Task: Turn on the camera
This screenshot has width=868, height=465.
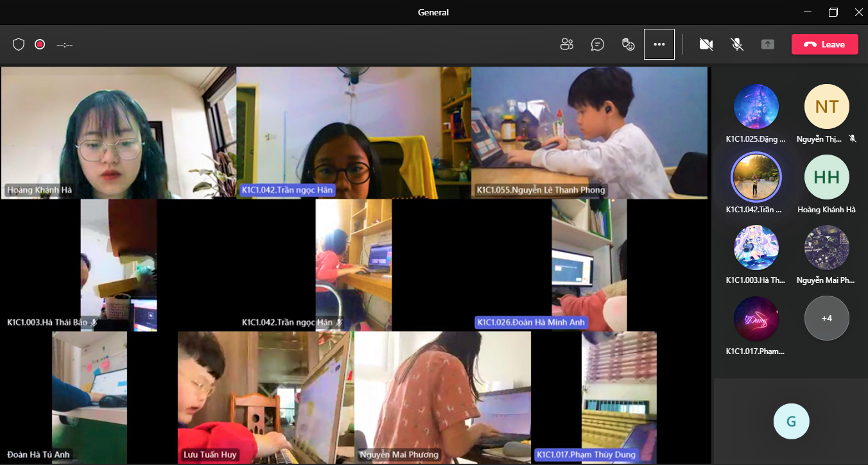Action: point(706,44)
